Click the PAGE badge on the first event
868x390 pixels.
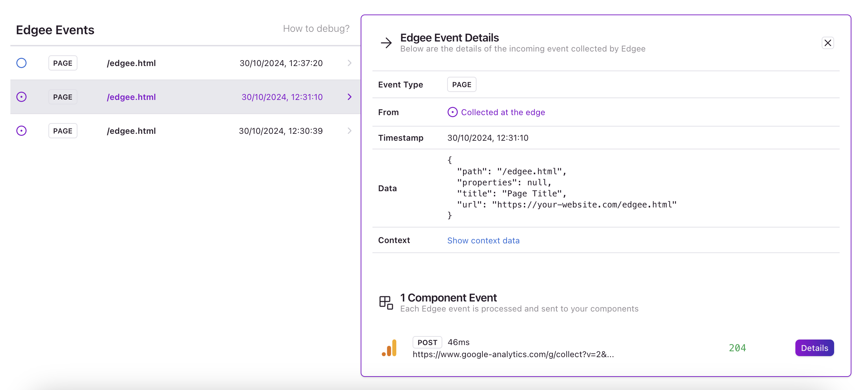click(x=63, y=63)
